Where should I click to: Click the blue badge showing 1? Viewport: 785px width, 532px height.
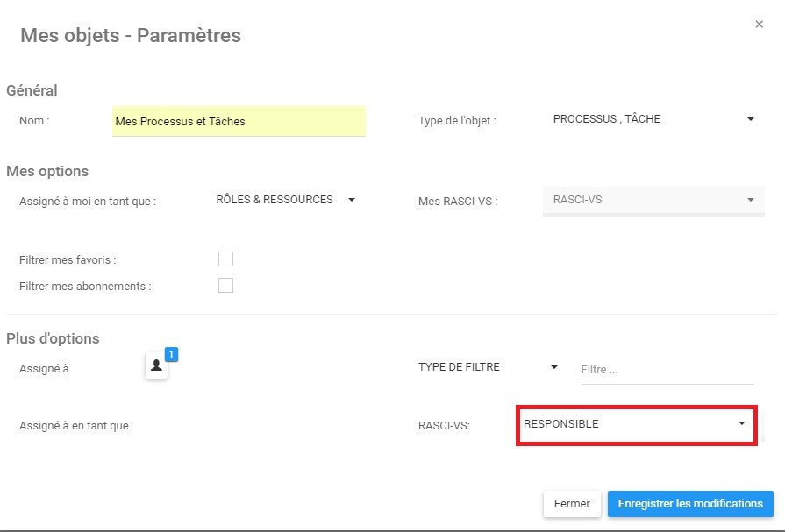click(x=172, y=354)
